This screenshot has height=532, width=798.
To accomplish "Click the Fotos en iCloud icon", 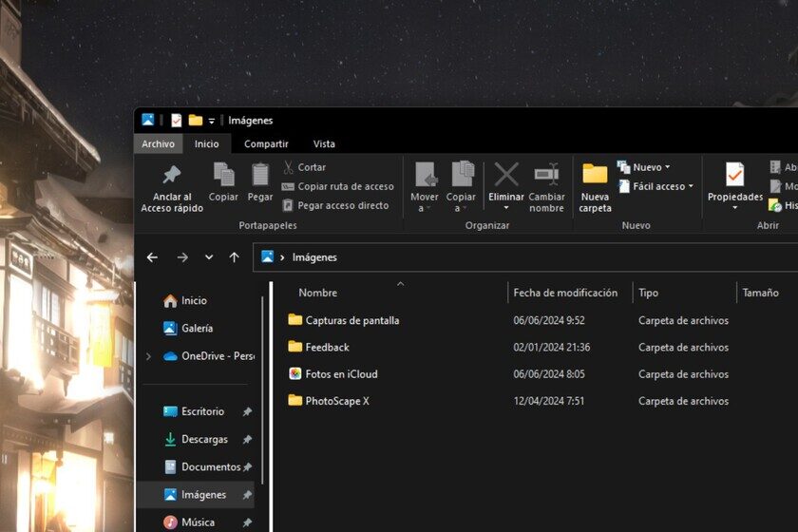I will 294,373.
